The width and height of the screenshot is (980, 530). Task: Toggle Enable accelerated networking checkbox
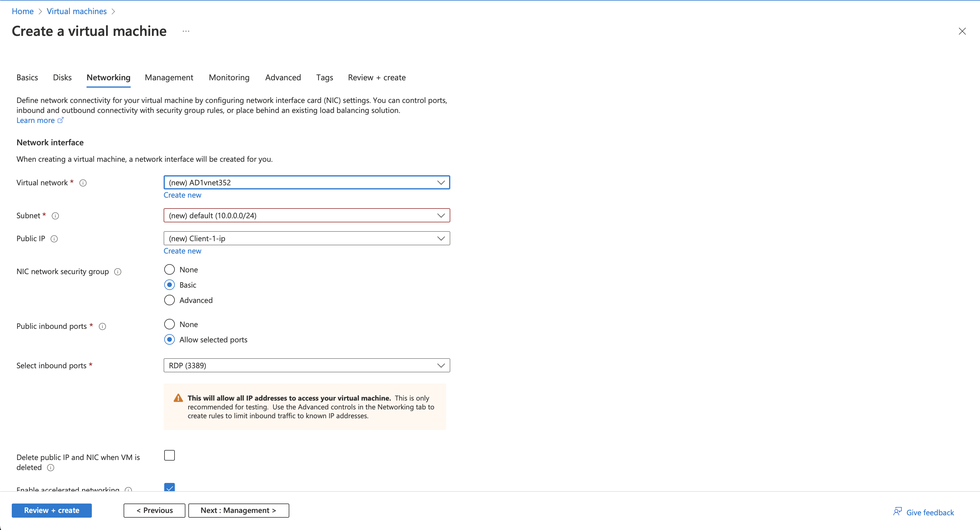click(x=169, y=487)
